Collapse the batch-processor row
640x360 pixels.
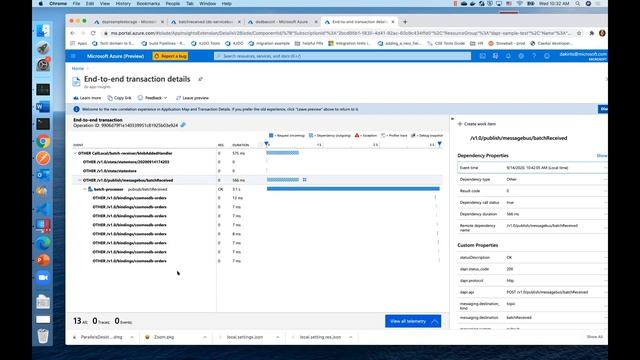[85, 189]
